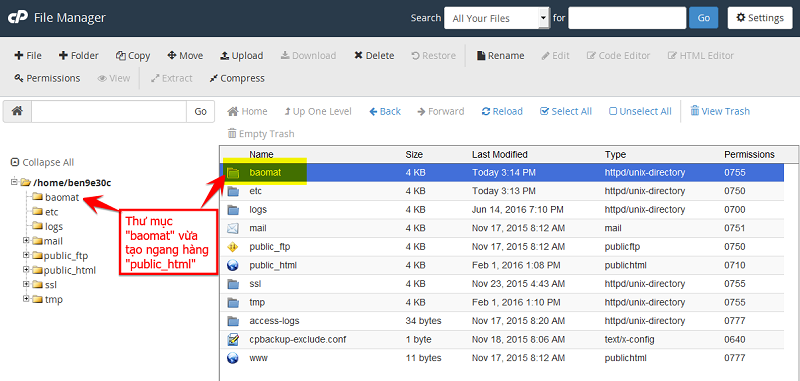Reload the file list
Image resolution: width=800 pixels, height=381 pixels.
tap(502, 111)
